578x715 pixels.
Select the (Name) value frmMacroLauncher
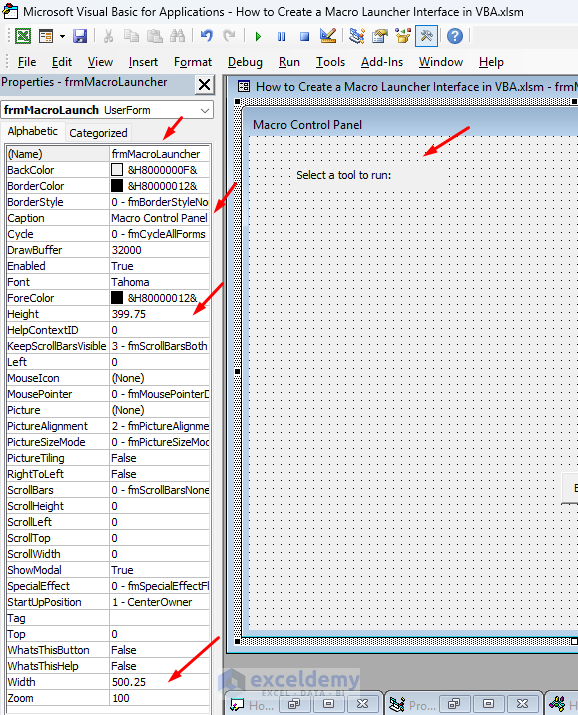pos(160,154)
